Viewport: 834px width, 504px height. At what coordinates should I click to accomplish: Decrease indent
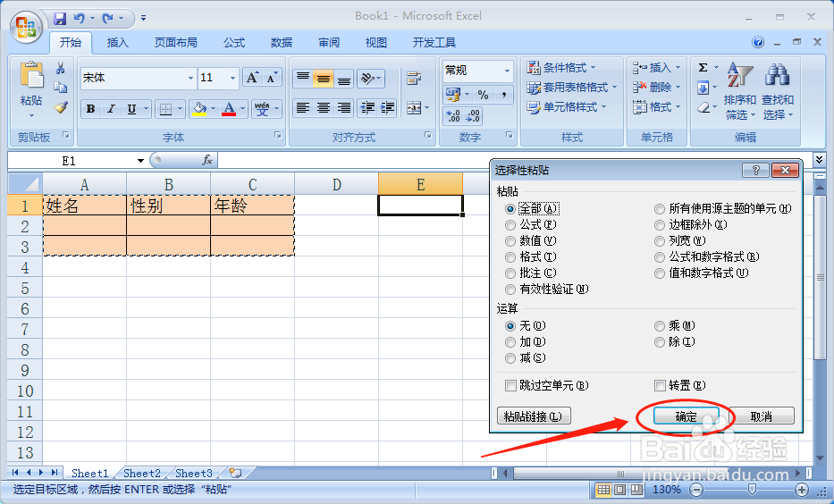coord(367,108)
